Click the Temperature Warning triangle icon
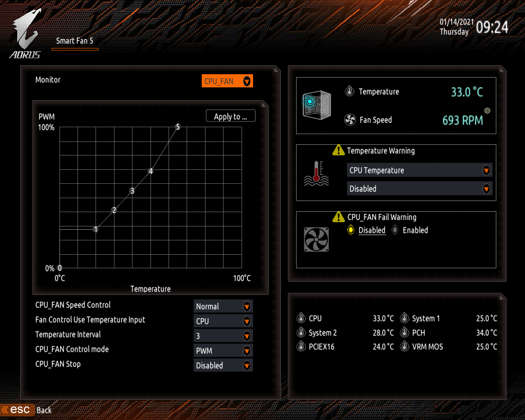This screenshot has height=420, width=525. 338,150
